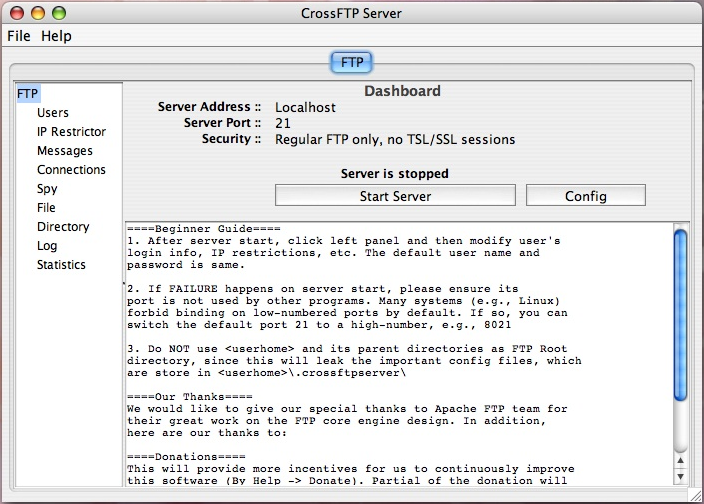The image size is (704, 504).
Task: Open the Statistics panel
Action: pos(61,265)
